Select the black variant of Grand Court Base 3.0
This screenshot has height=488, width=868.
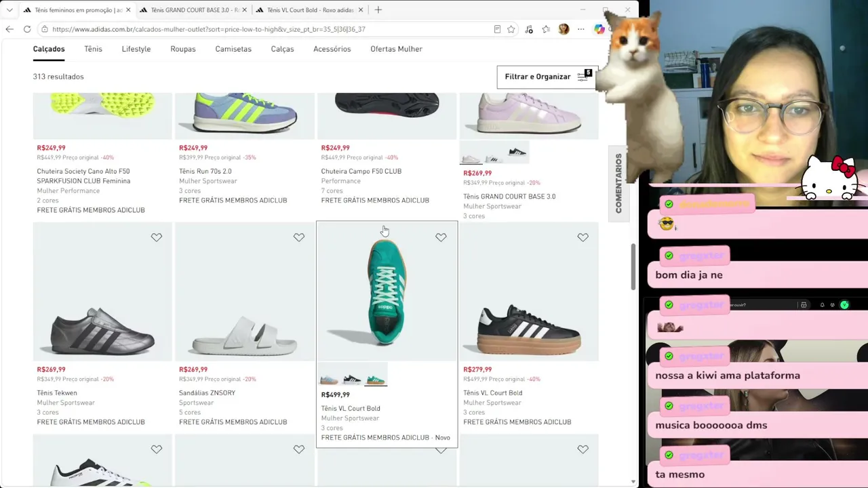[517, 152]
